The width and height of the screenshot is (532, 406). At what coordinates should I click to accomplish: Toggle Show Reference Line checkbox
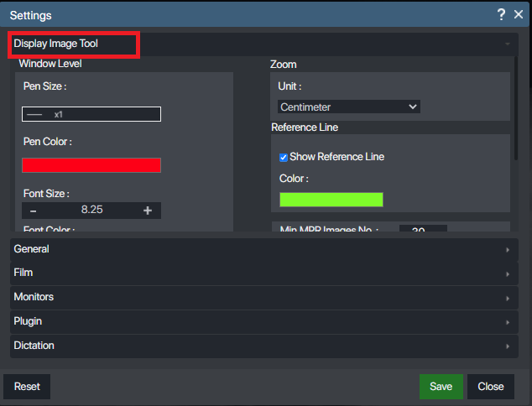tap(284, 157)
